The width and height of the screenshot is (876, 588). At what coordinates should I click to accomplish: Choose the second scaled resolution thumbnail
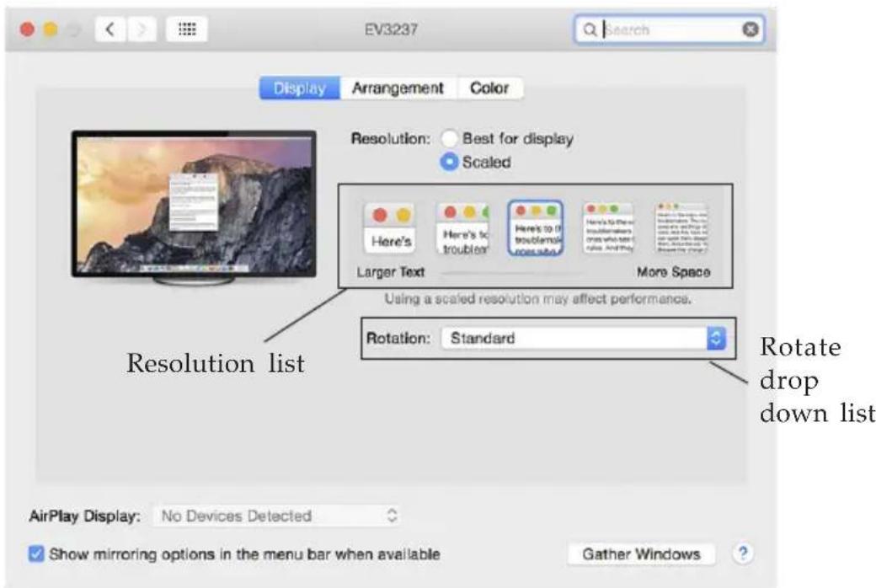tap(463, 228)
